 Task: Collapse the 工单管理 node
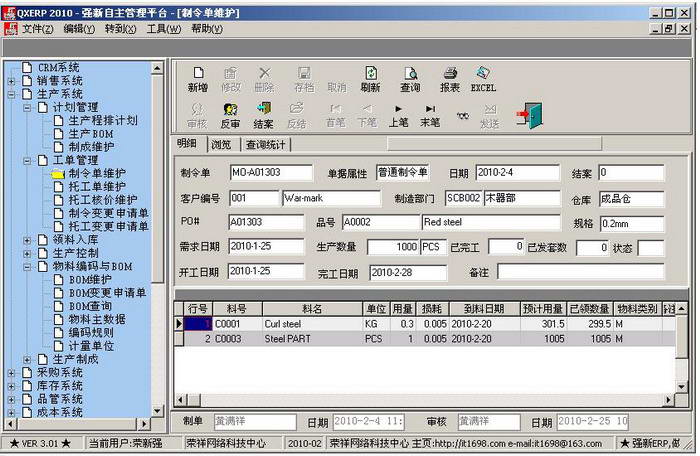(x=27, y=161)
